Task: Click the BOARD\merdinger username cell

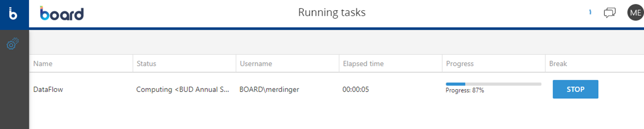Action: (269, 89)
